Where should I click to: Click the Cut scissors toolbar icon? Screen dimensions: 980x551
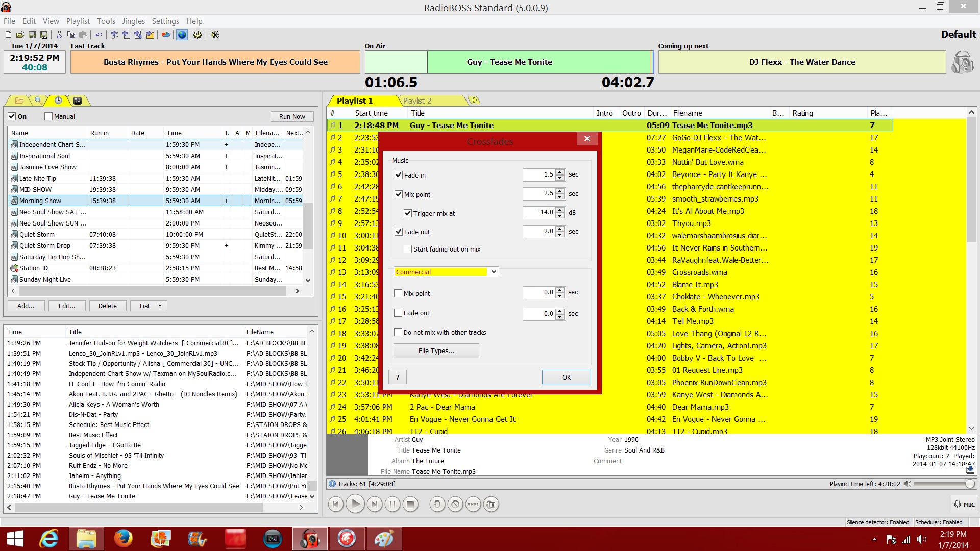(59, 35)
